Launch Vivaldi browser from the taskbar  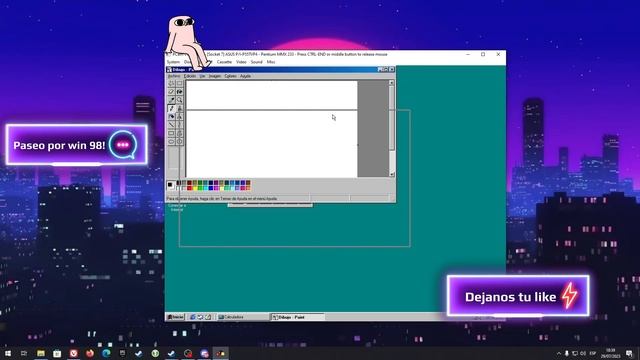point(73,353)
